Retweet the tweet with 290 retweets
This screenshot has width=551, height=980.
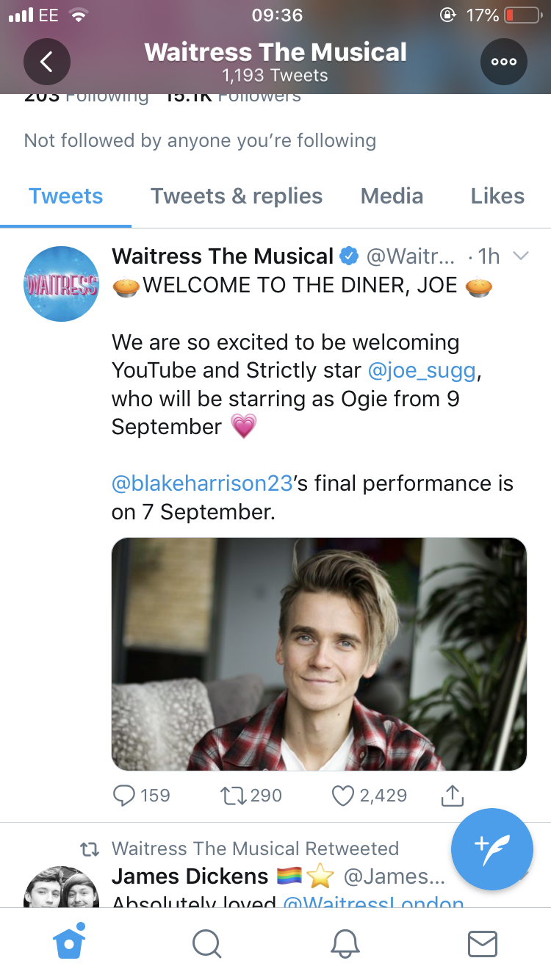251,795
